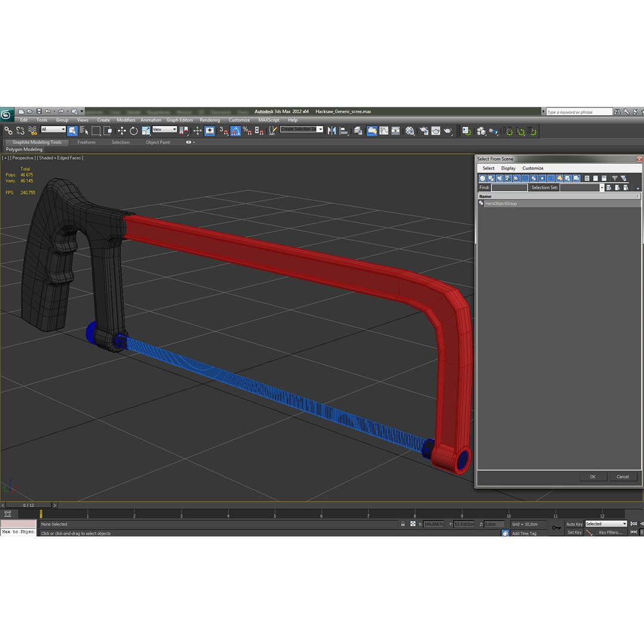Click the key icon in the status bar

point(556,528)
